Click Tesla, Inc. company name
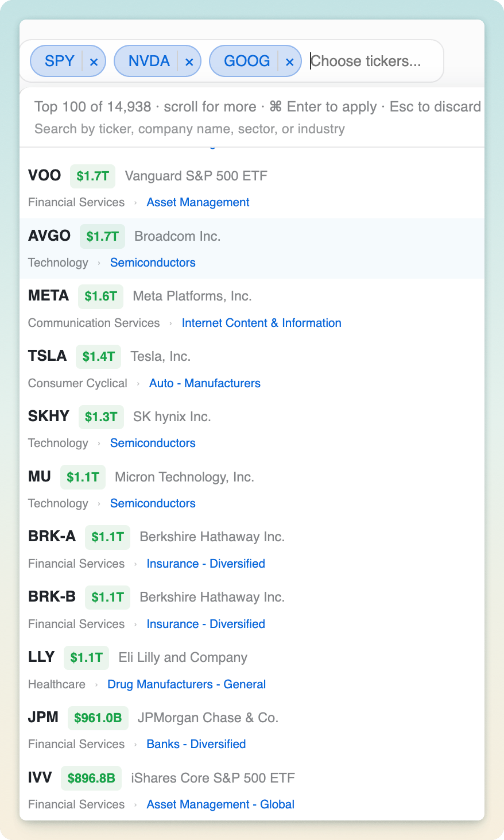Viewport: 504px width, 840px height. tap(161, 356)
